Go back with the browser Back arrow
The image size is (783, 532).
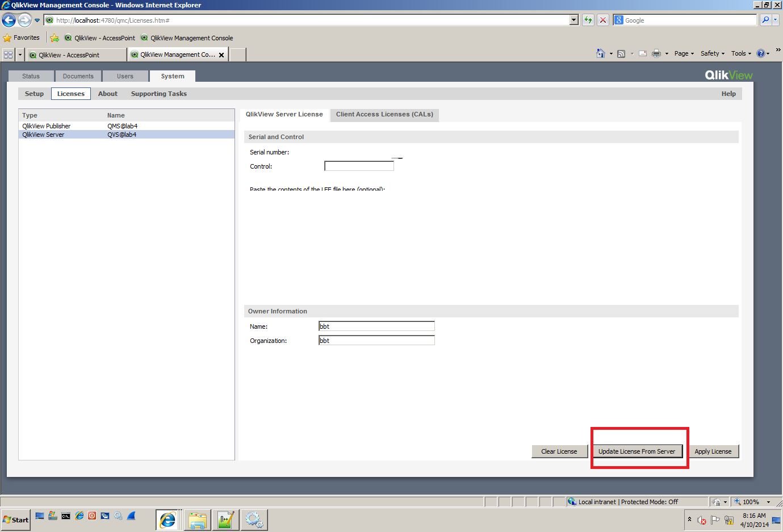(x=9, y=20)
